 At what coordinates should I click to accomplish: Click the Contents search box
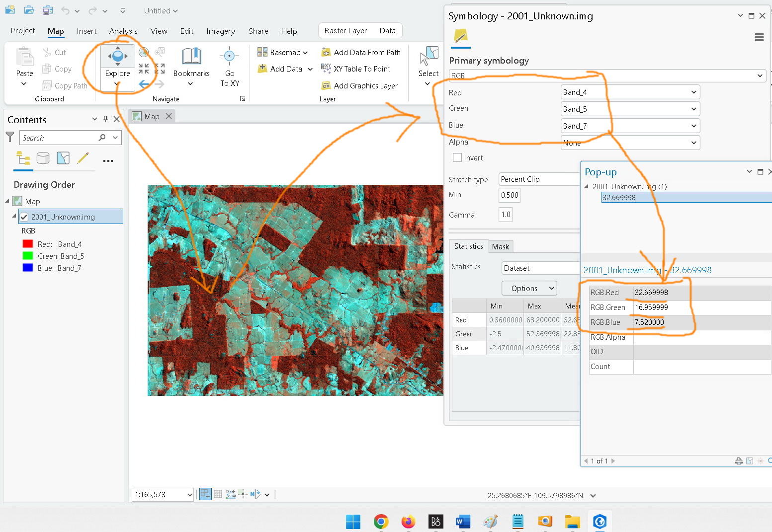pyautogui.click(x=60, y=137)
